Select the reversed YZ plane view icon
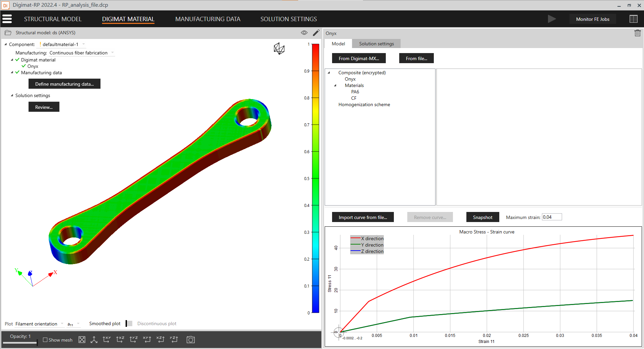Viewport: 644px width, 349px height. pos(174,340)
